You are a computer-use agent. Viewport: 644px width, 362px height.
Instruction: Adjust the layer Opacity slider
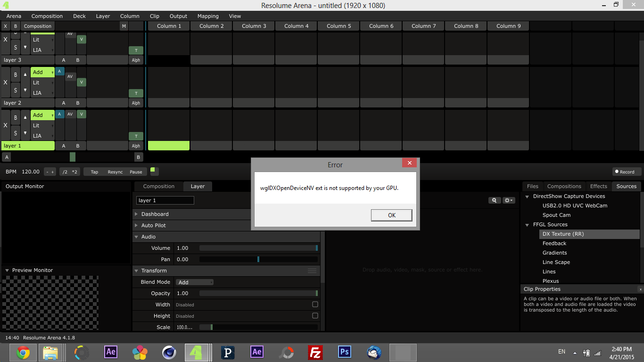click(258, 293)
